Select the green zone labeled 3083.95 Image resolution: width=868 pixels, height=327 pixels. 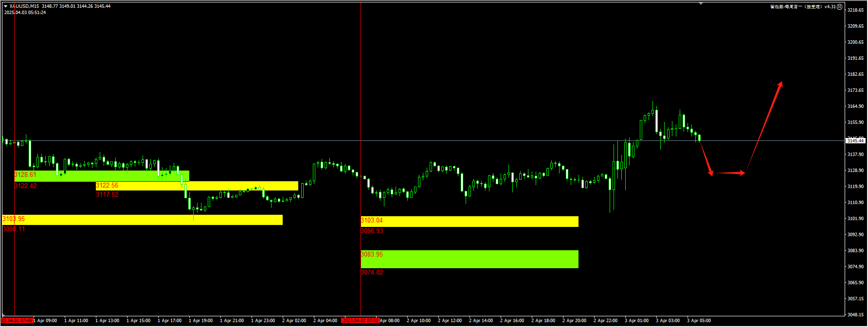tap(469, 259)
